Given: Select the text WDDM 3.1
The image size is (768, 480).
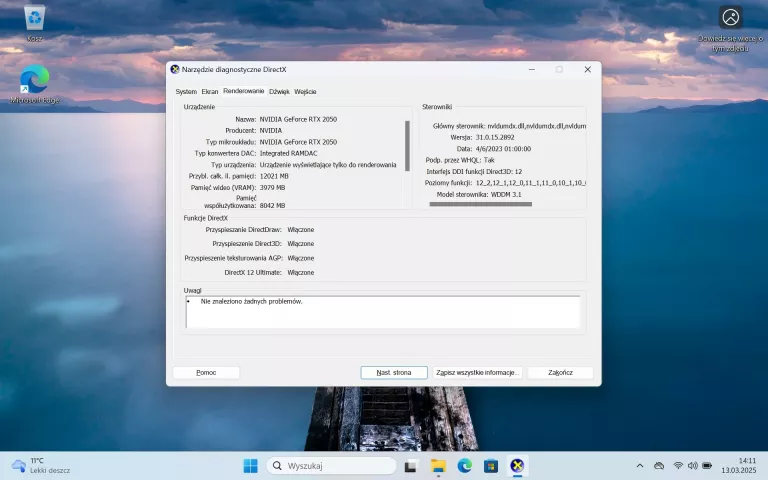Looking at the screenshot, I should (x=506, y=194).
